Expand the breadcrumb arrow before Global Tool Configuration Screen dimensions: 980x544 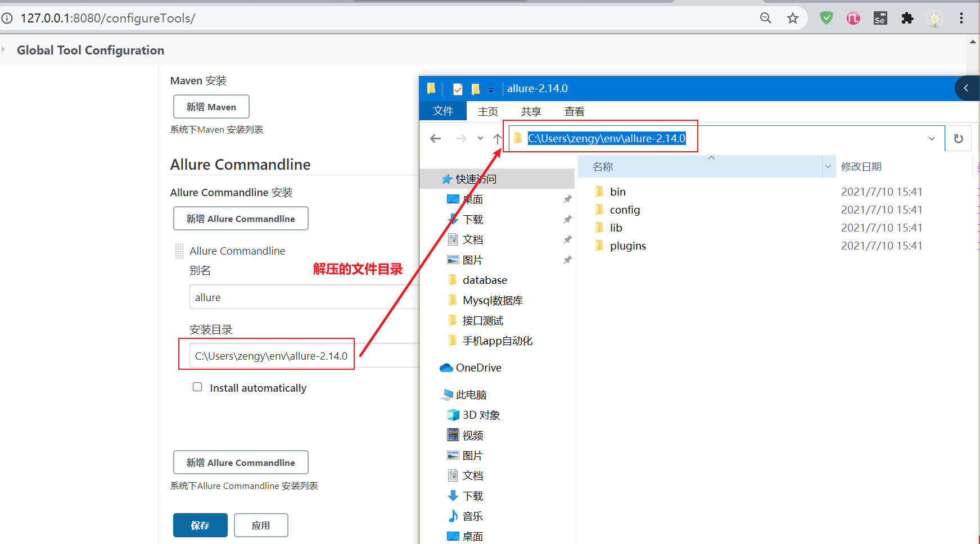pyautogui.click(x=3, y=49)
